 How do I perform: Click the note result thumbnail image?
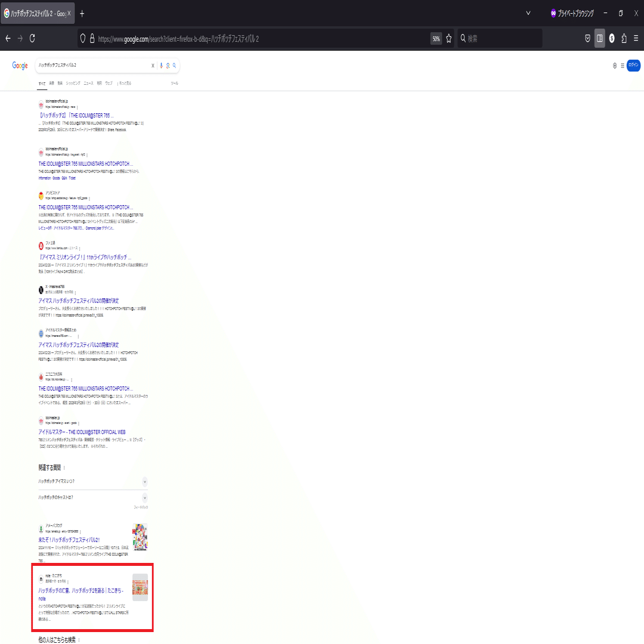(140, 587)
